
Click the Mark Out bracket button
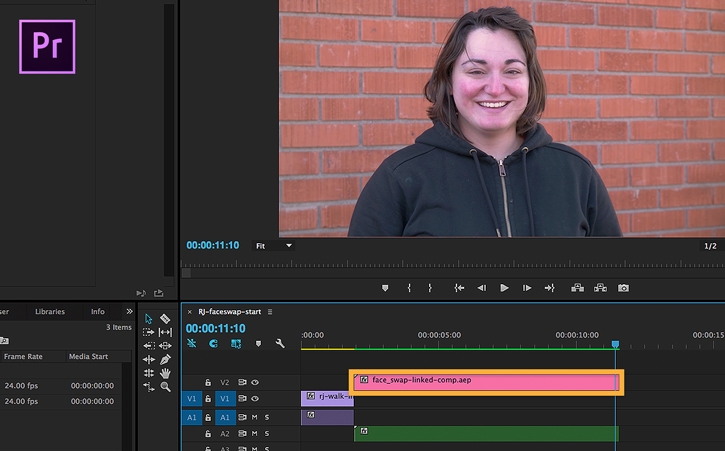[x=430, y=288]
